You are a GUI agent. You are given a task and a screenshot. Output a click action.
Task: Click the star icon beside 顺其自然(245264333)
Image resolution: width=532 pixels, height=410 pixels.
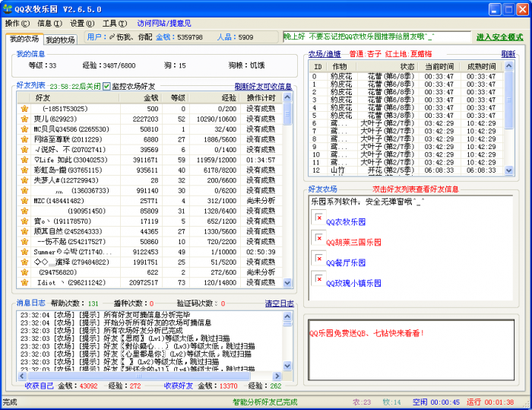[24, 231]
